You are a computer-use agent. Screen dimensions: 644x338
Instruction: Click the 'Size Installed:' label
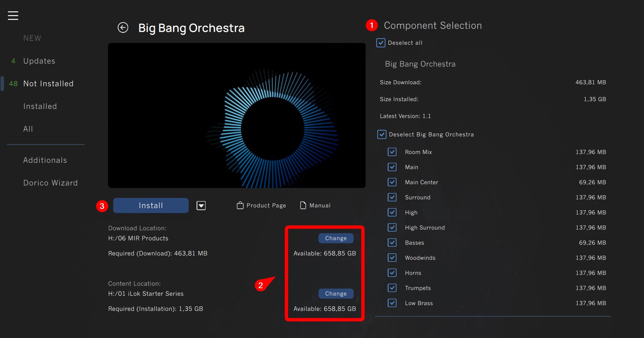[399, 99]
